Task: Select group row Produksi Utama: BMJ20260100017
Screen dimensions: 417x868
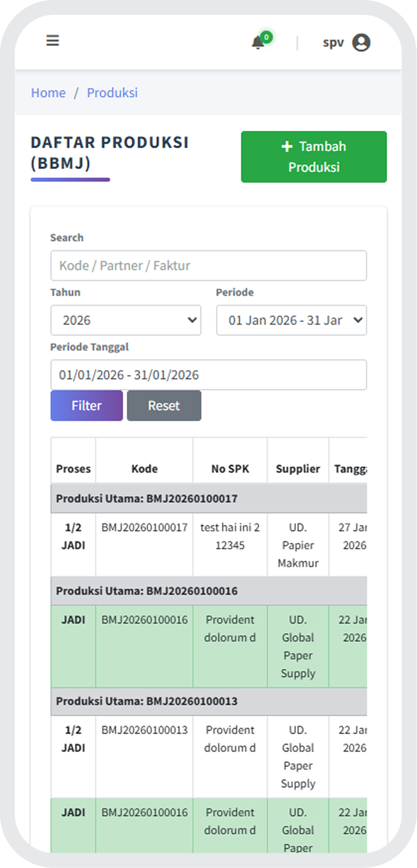Action: pos(147,498)
